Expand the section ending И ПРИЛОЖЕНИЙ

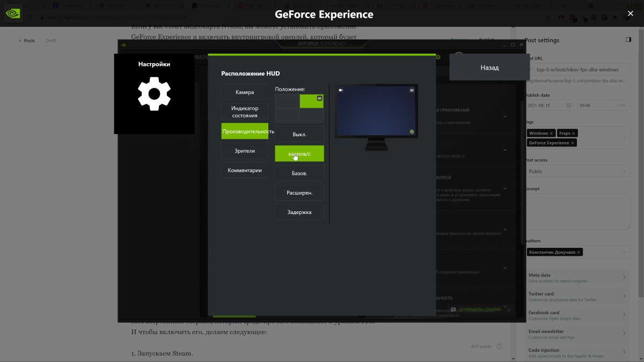(505, 116)
